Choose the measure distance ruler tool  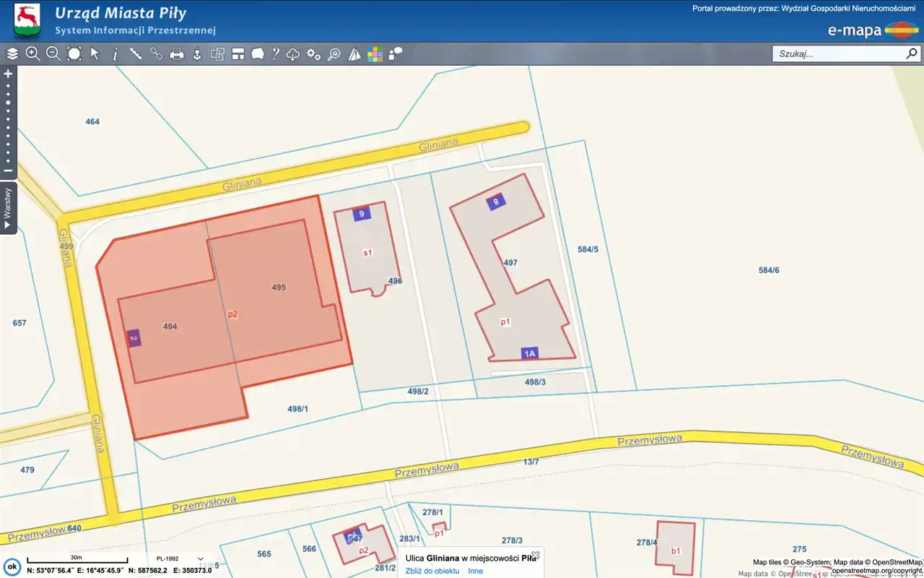pyautogui.click(x=135, y=54)
